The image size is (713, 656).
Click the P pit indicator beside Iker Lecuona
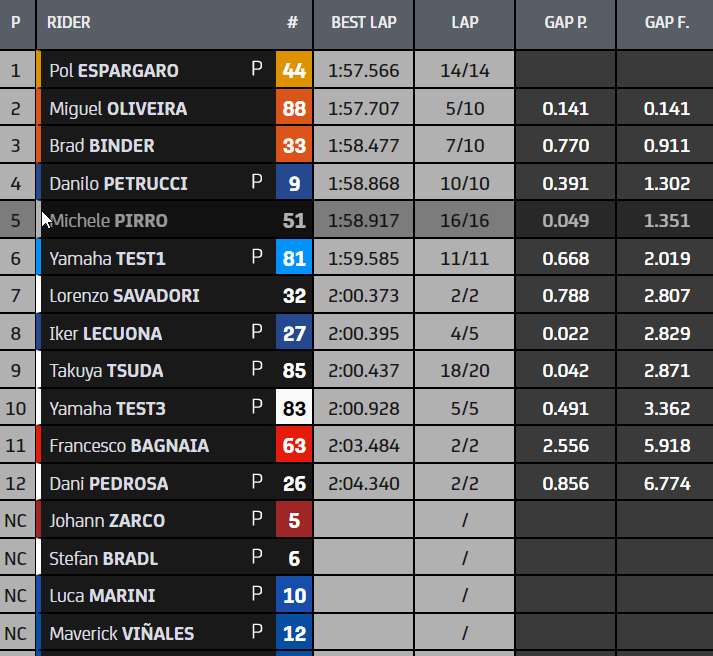point(257,333)
